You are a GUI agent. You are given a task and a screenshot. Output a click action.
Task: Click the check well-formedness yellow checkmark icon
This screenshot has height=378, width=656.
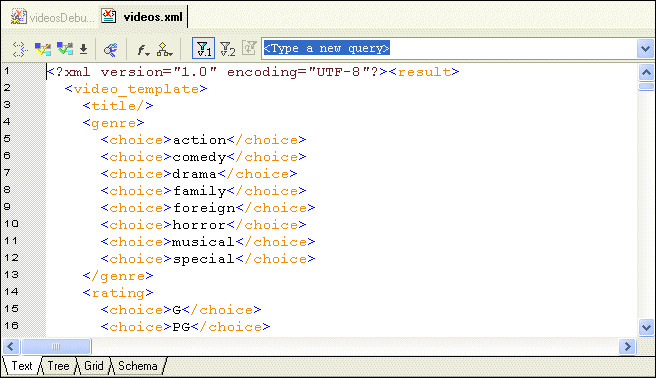point(43,49)
